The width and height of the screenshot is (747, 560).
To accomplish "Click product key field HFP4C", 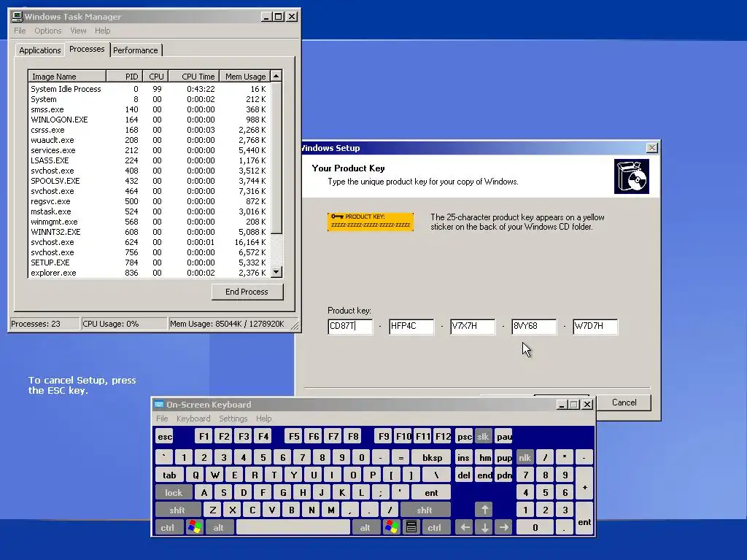I will 411,326.
